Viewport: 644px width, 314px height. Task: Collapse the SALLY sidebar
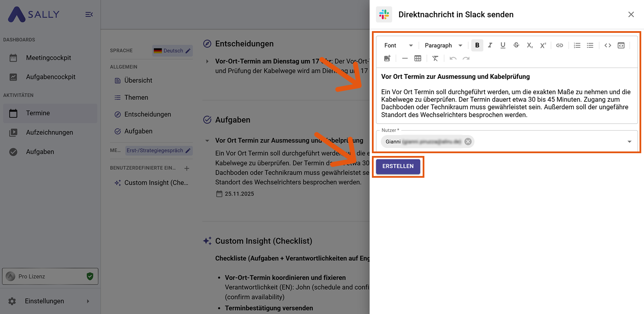[89, 14]
